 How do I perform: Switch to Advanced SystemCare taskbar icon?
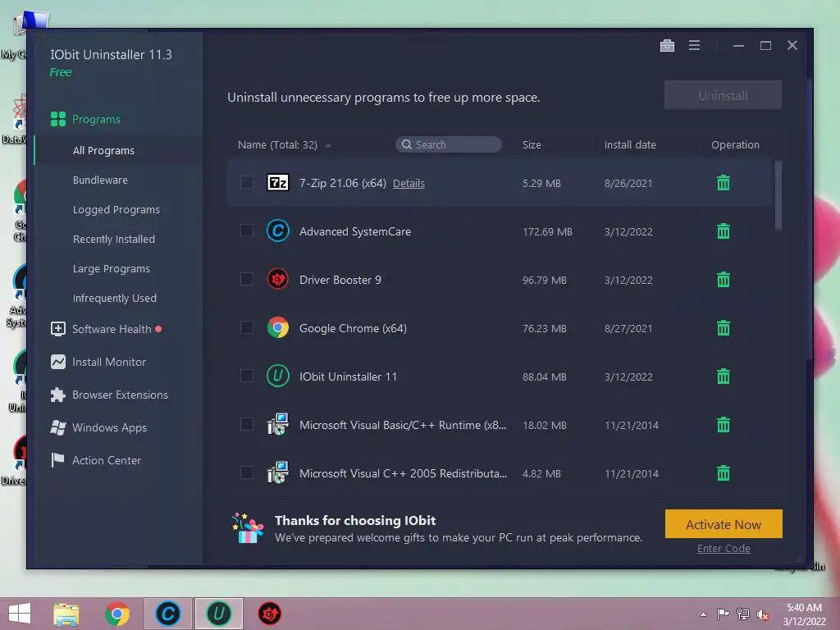(167, 614)
